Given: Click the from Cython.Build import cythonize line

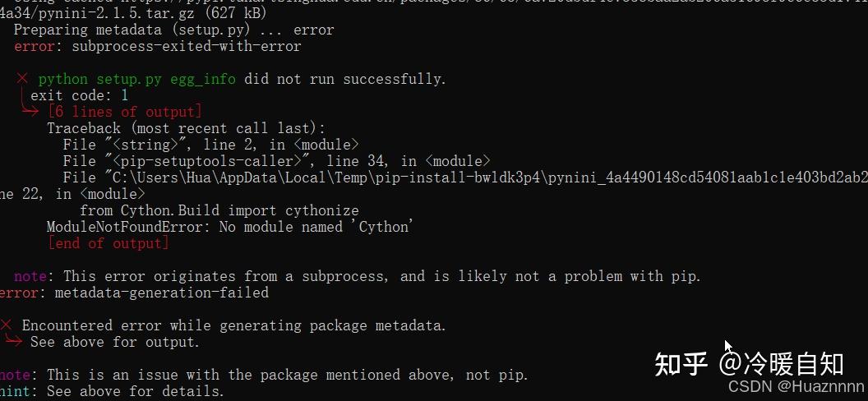Looking at the screenshot, I should (219, 210).
